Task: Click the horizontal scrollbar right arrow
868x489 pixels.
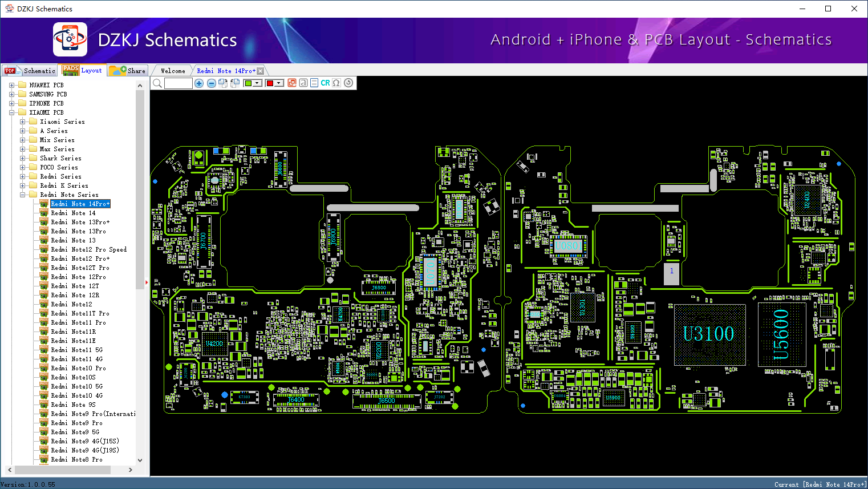Action: click(131, 470)
